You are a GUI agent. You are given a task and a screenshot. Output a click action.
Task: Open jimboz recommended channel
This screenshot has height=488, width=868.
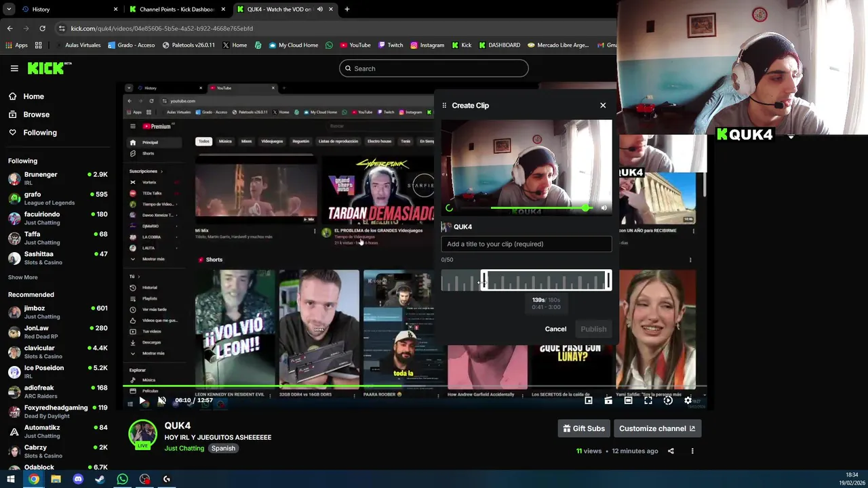click(58, 312)
